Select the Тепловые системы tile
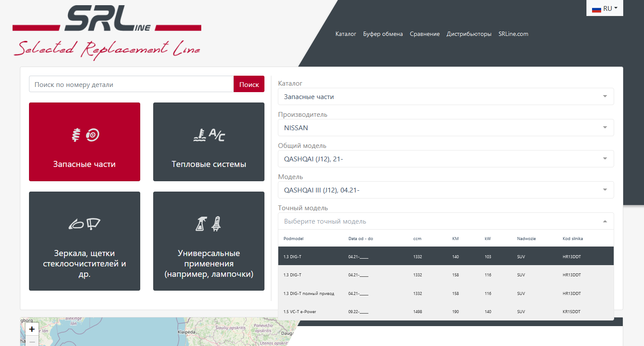The image size is (644, 346). (x=209, y=142)
